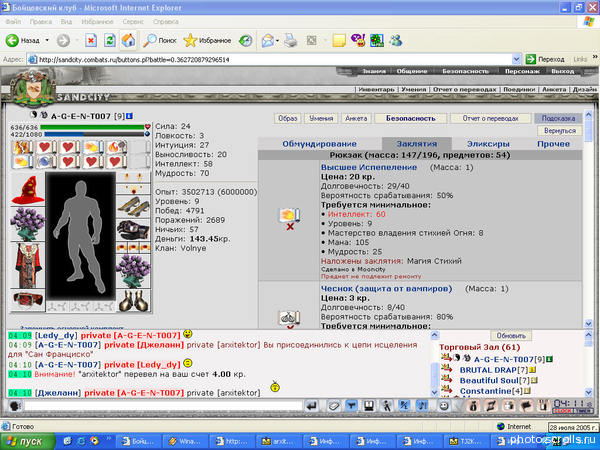Toggle the chat filter funnel icon
The width and height of the screenshot is (600, 450).
pos(351,406)
